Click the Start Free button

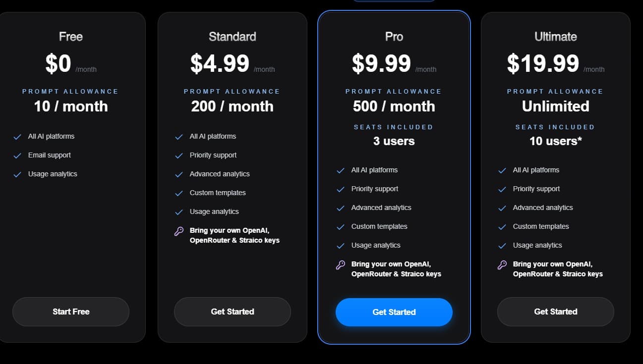pos(71,312)
